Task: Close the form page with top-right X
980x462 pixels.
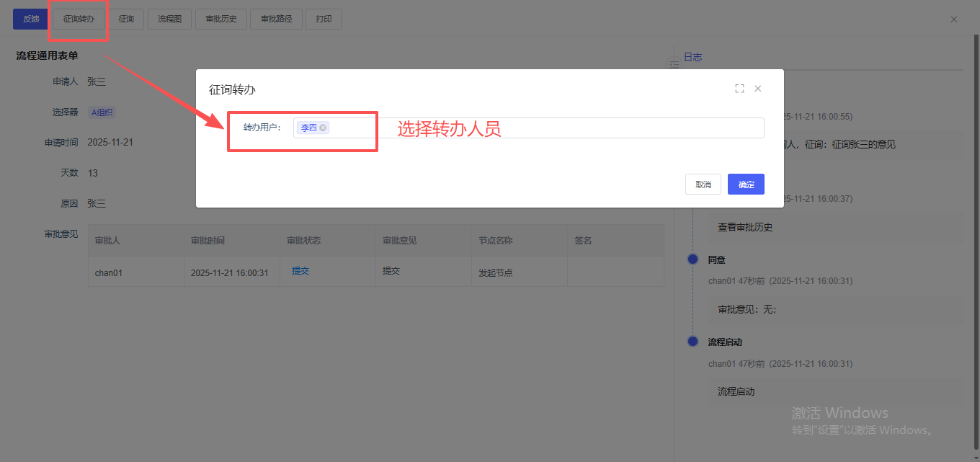Action: tap(954, 19)
